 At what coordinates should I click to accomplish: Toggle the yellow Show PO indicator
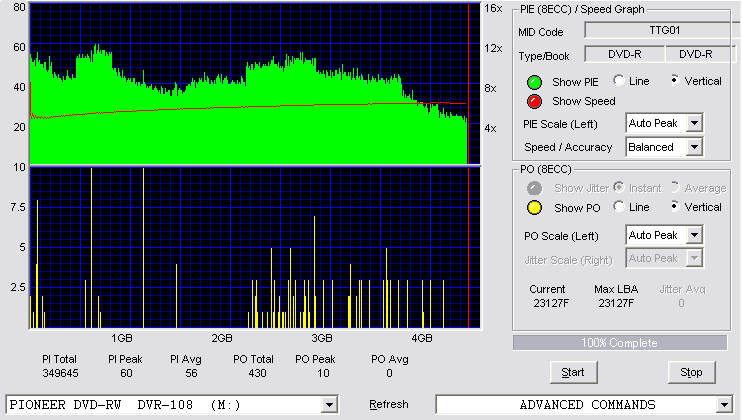[534, 208]
